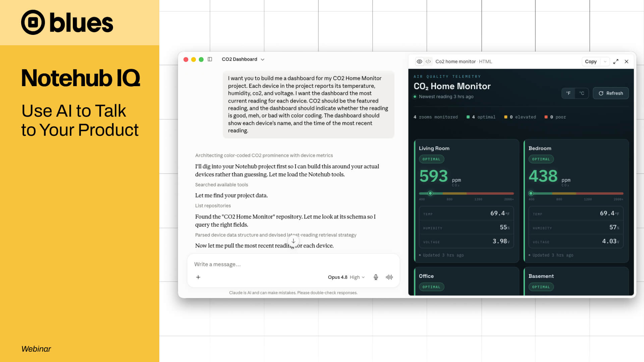This screenshot has height=362, width=644.
Task: Refresh the CO2 Home Monitor dashboard
Action: pyautogui.click(x=611, y=93)
